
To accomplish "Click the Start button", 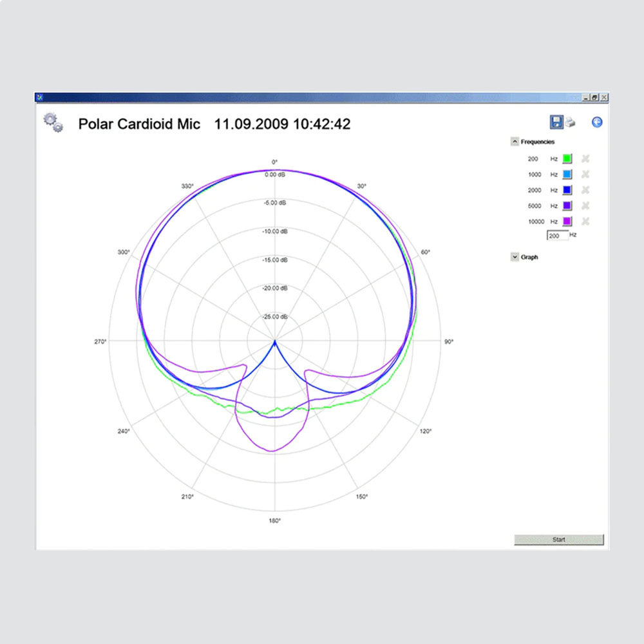I will (558, 540).
